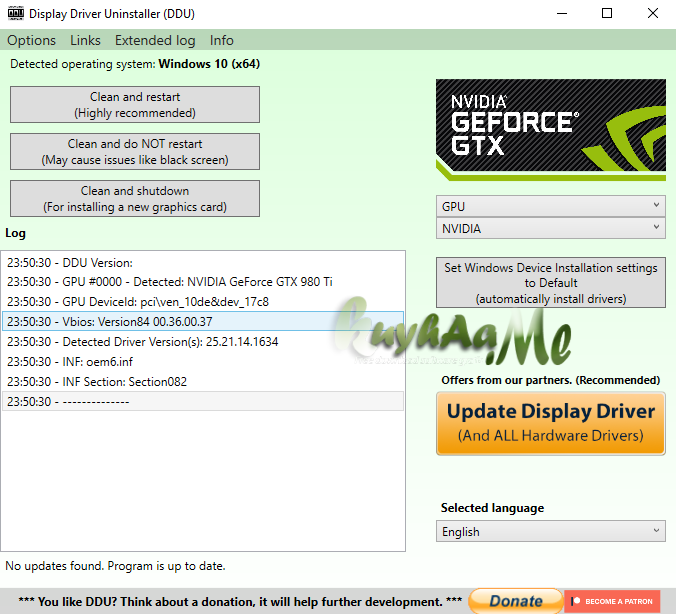Screen dimensions: 676x614
Task: Expand the NVIDIA vendor dropdown
Action: coord(551,228)
